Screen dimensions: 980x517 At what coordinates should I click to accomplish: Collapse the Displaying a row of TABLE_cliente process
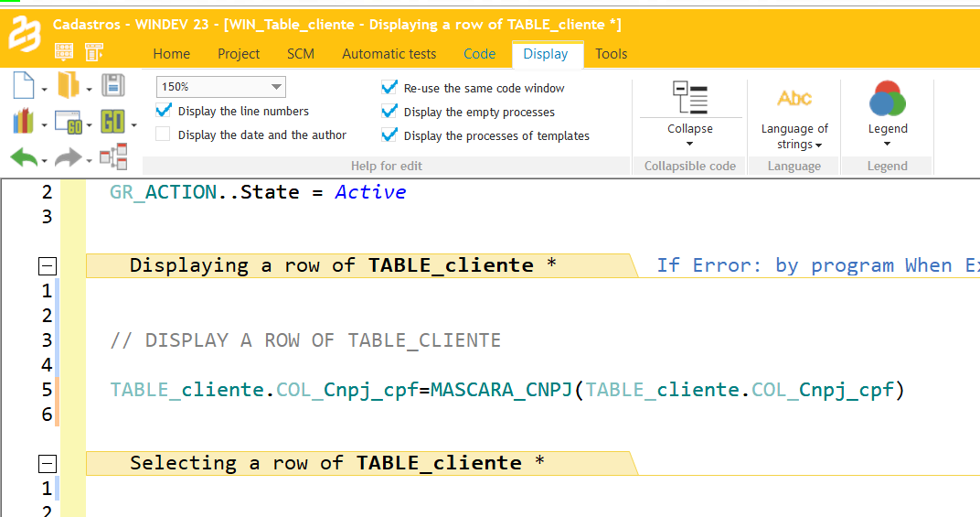pos(48,266)
